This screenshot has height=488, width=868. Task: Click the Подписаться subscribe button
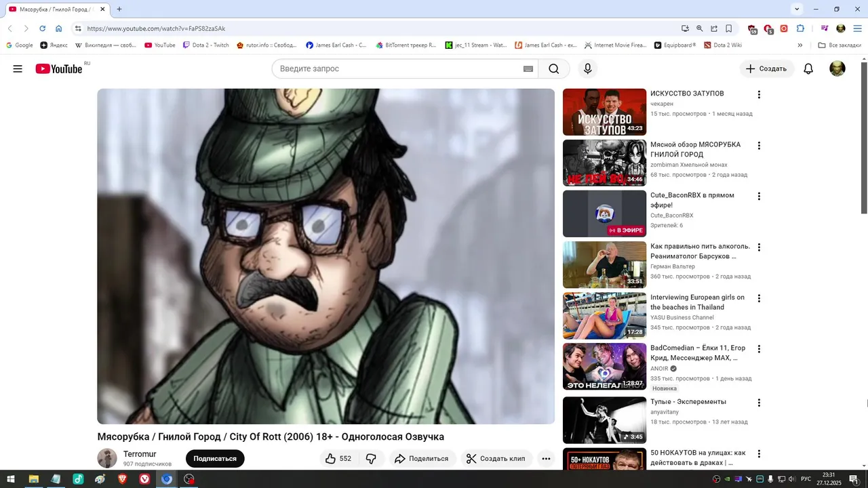coord(215,459)
